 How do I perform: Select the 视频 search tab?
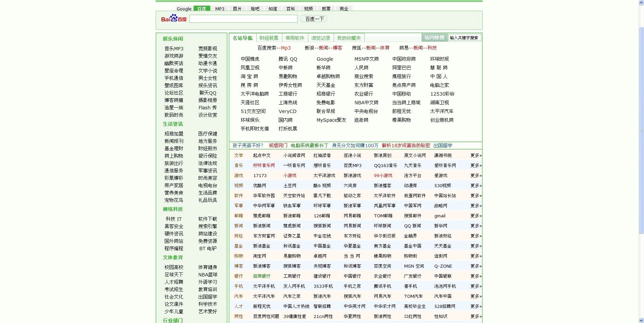(x=308, y=9)
